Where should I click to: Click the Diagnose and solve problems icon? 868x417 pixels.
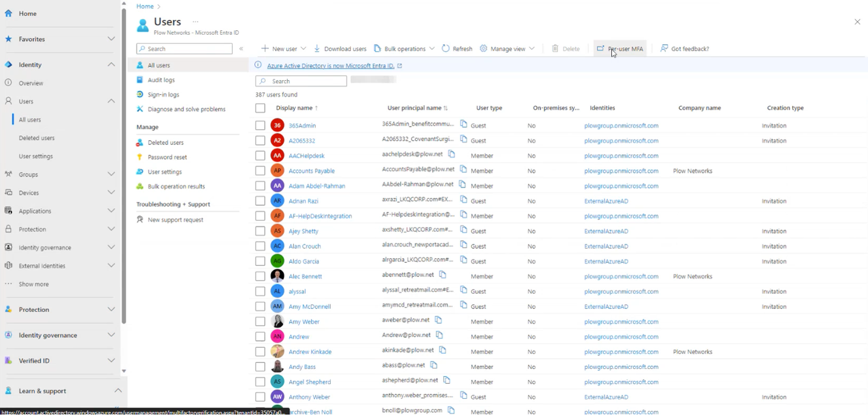(x=140, y=109)
